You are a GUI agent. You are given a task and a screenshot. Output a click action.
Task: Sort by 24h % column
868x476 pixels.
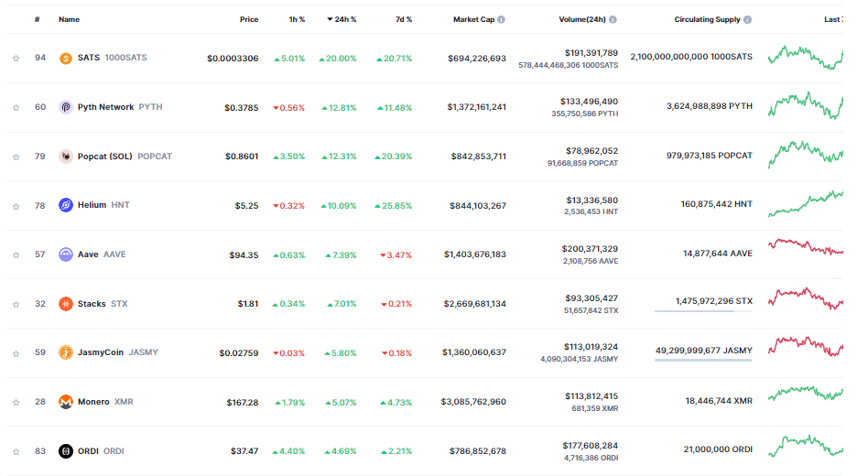tap(342, 19)
